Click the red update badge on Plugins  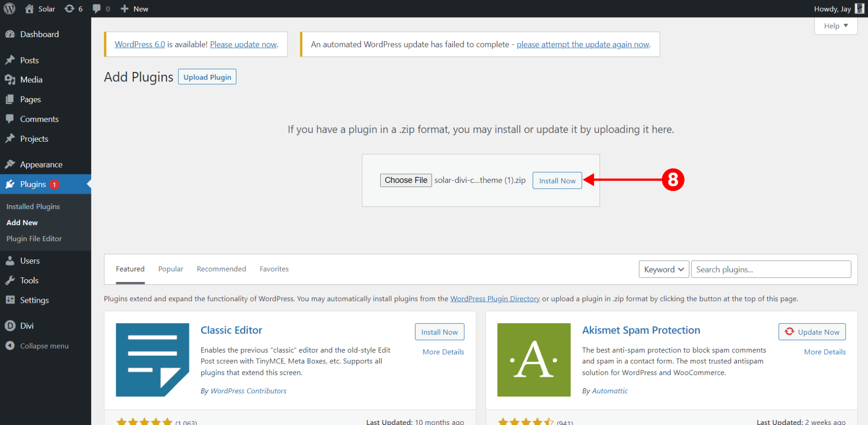pyautogui.click(x=54, y=184)
